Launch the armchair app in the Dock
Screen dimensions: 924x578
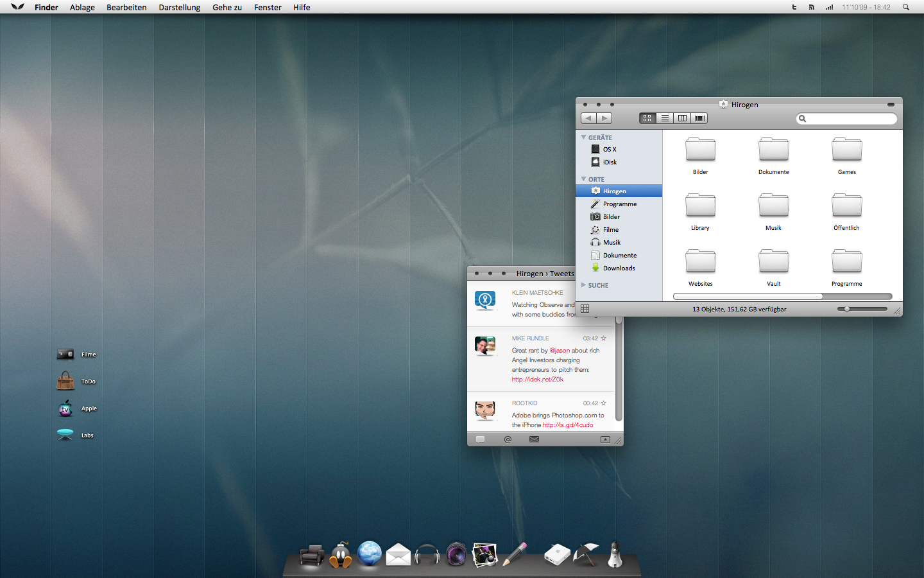click(x=312, y=555)
